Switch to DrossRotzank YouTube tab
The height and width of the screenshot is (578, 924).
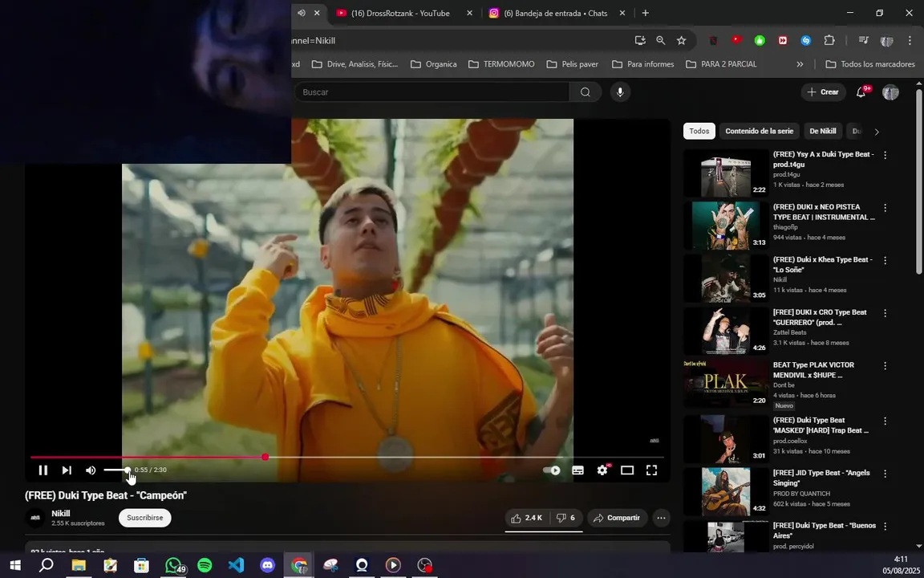pyautogui.click(x=401, y=13)
